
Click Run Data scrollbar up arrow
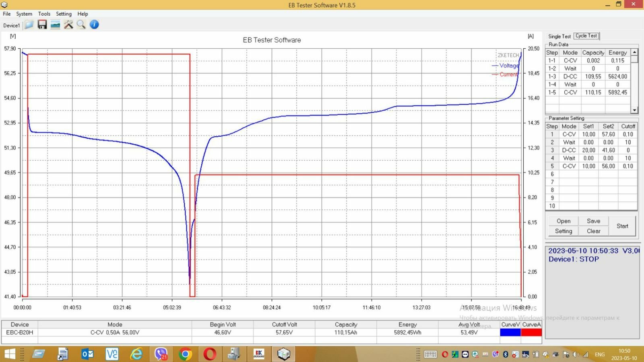634,52
